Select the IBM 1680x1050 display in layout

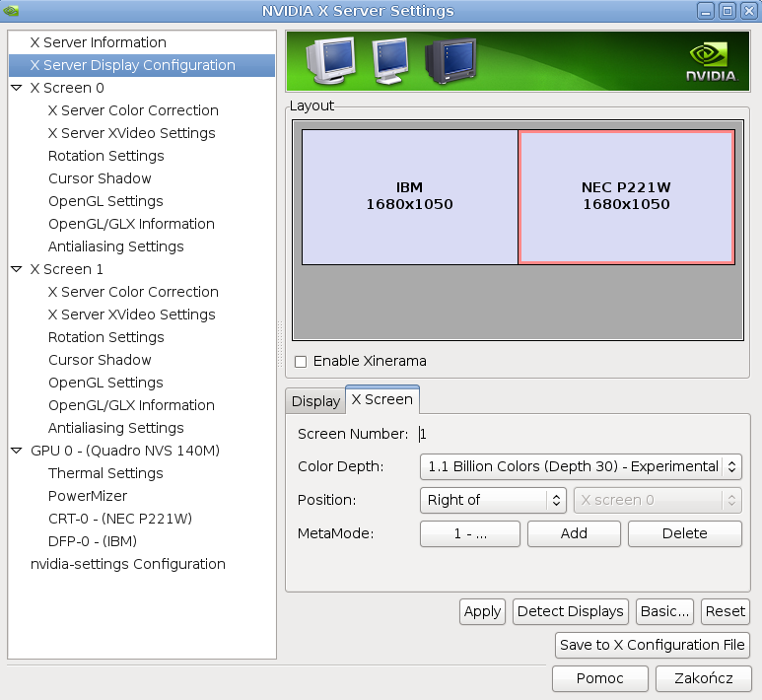pos(410,197)
